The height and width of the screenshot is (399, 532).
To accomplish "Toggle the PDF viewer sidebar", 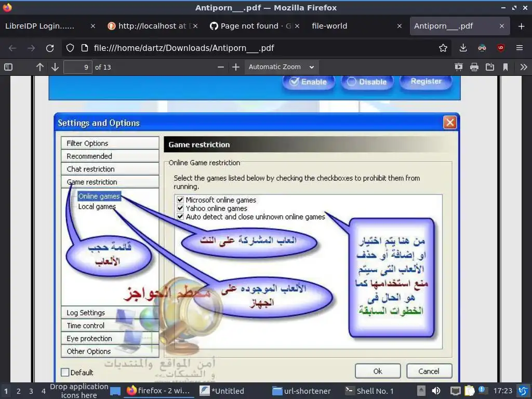I will (x=8, y=67).
